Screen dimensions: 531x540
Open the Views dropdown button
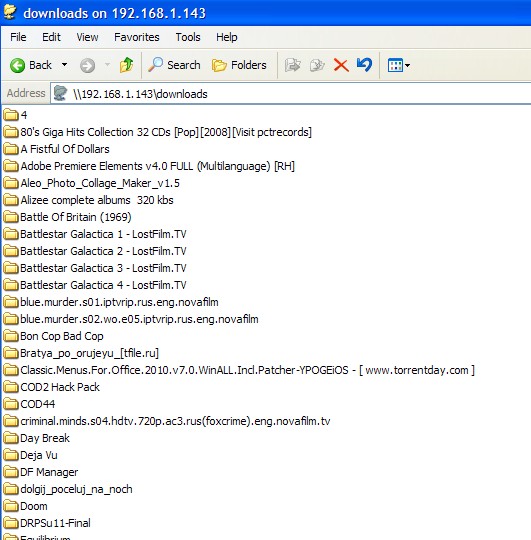(x=399, y=65)
